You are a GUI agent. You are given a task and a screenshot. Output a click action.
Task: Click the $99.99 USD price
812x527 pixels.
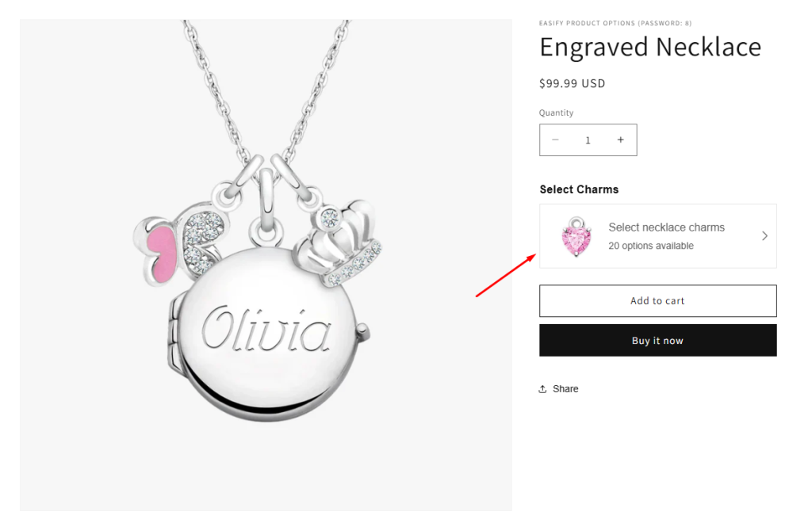tap(572, 83)
